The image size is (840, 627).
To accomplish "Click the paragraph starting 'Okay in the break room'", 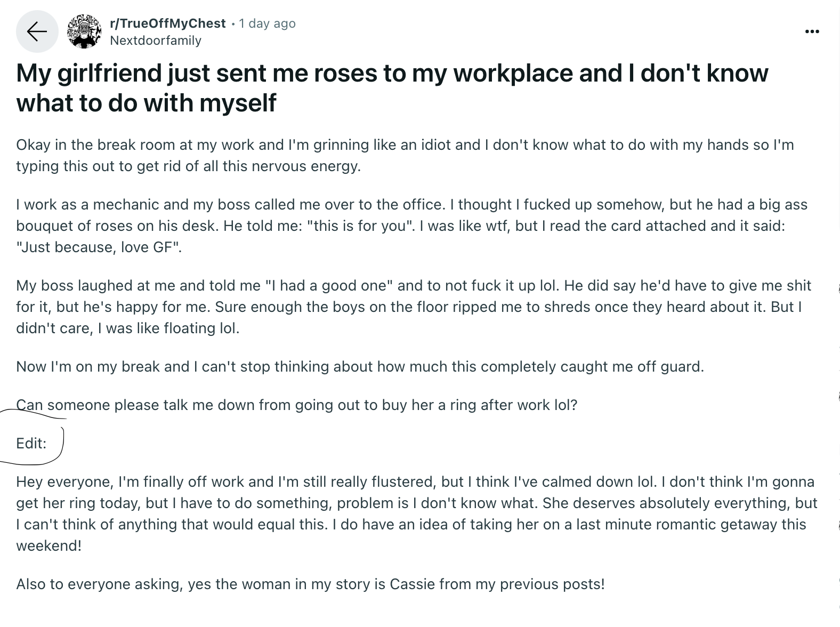I will (405, 156).
